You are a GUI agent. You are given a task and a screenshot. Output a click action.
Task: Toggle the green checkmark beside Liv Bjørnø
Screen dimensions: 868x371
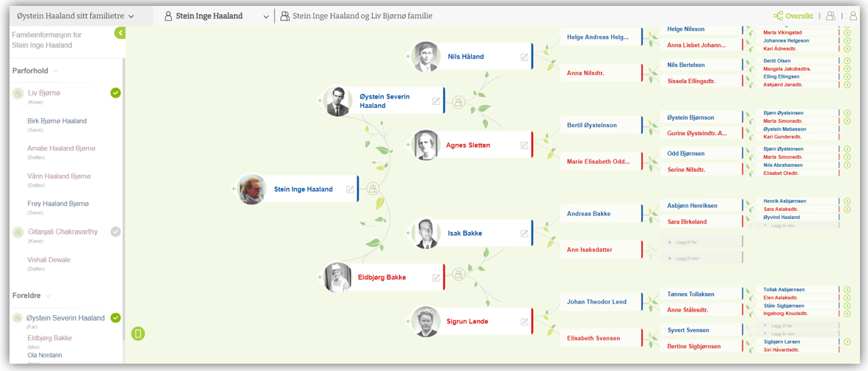point(115,93)
